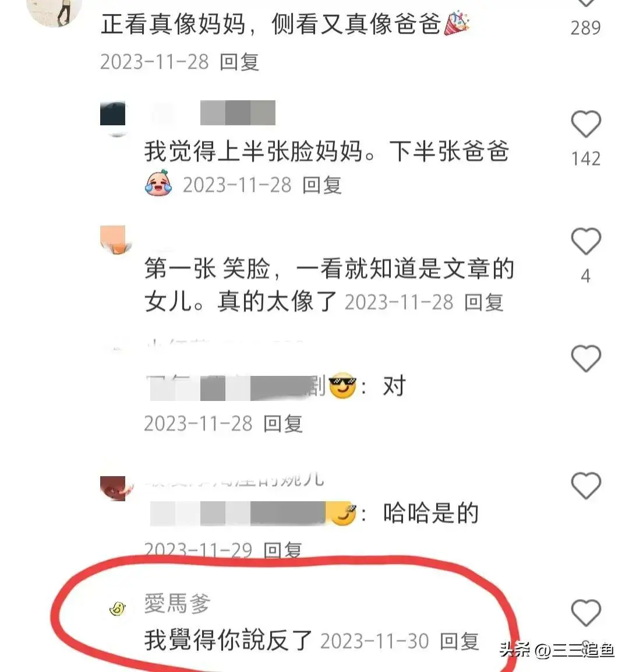The image size is (629, 672).
Task: Open the dark red avatar beside 哈哈是的
Action: 114,488
